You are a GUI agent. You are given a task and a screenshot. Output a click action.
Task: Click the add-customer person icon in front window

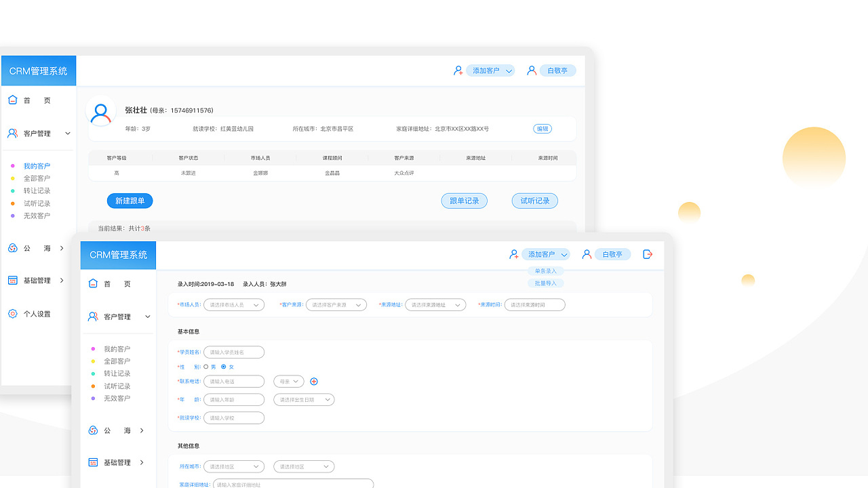pos(514,254)
